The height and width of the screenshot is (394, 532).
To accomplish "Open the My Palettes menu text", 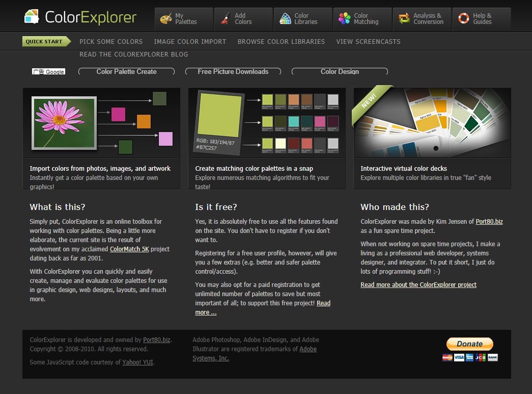I will coord(186,19).
